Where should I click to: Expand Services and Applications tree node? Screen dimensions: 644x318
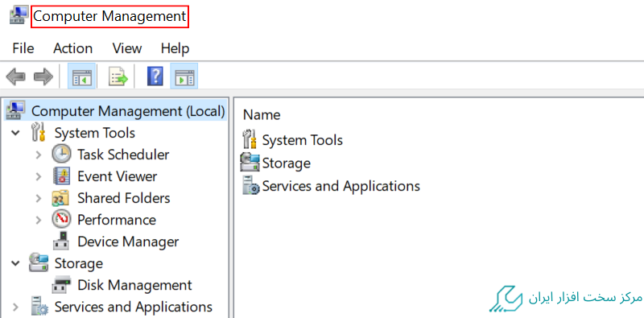click(x=15, y=307)
